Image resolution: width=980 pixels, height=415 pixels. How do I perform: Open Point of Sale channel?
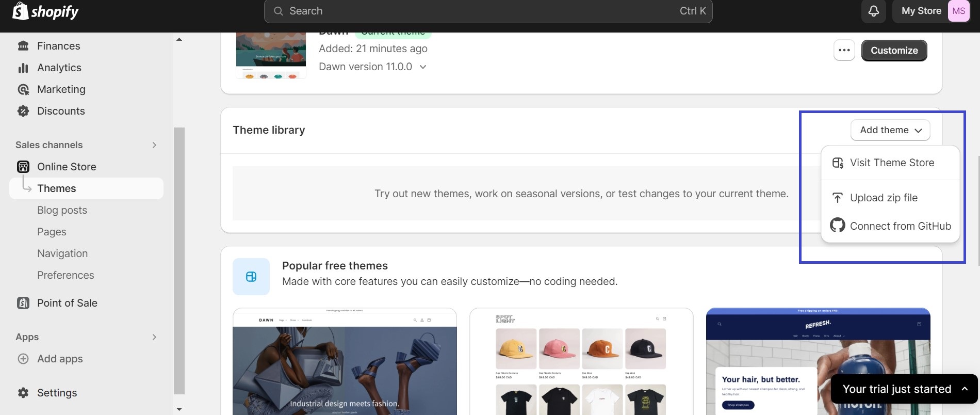(x=67, y=303)
